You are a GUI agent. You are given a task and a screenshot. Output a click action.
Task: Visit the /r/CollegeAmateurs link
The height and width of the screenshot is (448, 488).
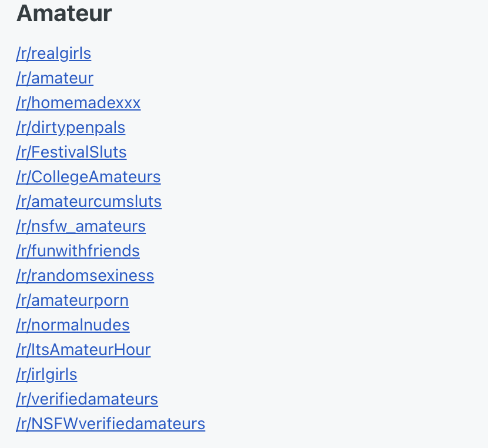(88, 177)
